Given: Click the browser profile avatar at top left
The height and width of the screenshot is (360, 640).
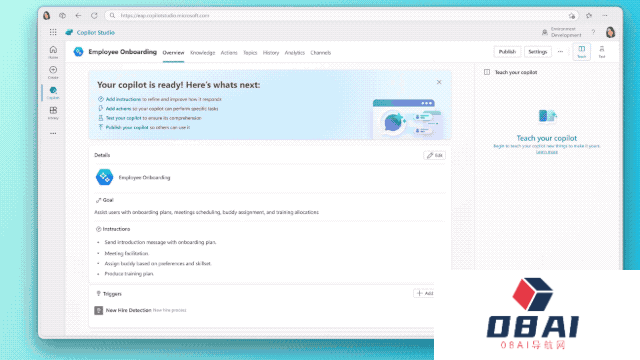Looking at the screenshot, I should 47,16.
